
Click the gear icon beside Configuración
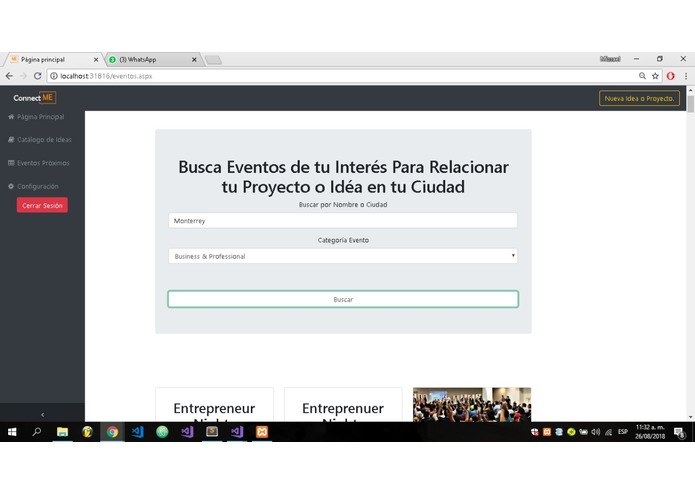coord(11,187)
